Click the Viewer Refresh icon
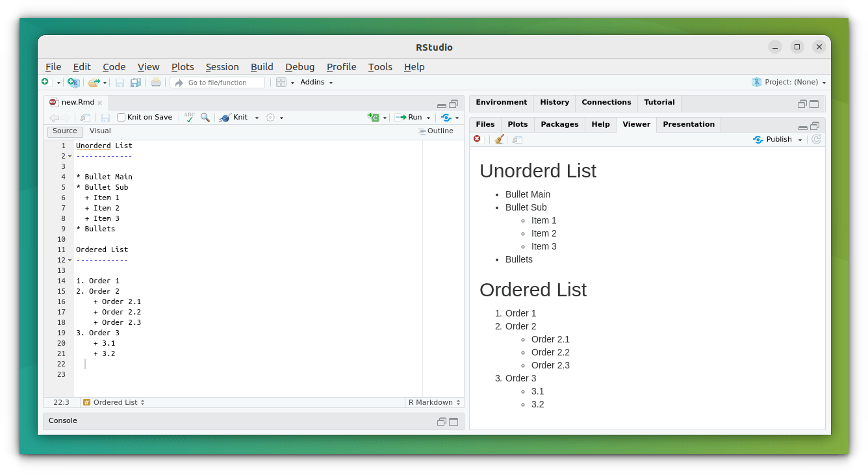Screen dimensions: 868x475 pos(817,139)
